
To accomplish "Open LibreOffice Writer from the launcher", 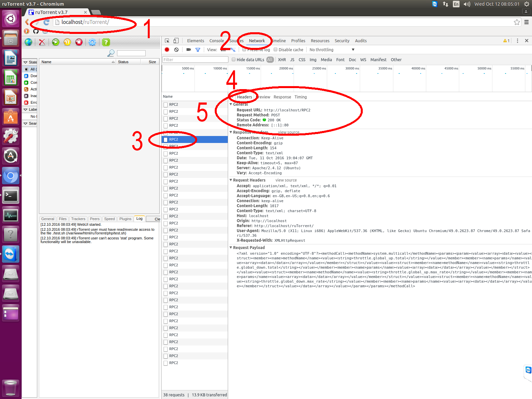I will (x=11, y=58).
